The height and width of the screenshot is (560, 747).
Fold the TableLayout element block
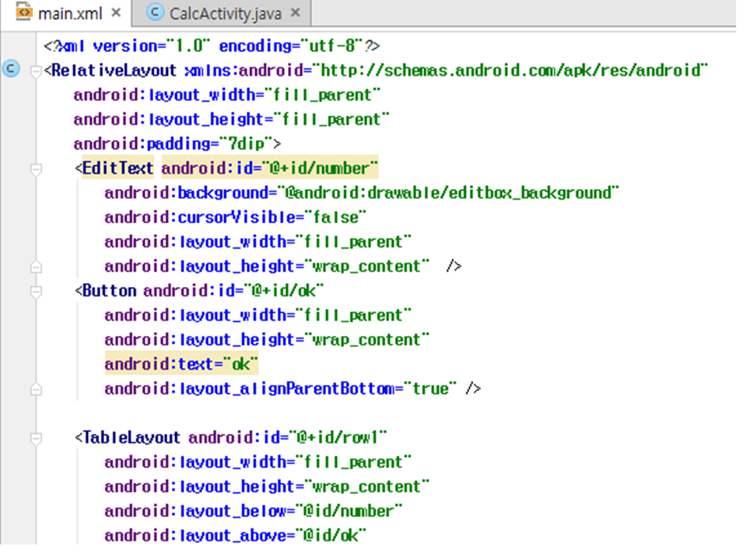pyautogui.click(x=35, y=439)
